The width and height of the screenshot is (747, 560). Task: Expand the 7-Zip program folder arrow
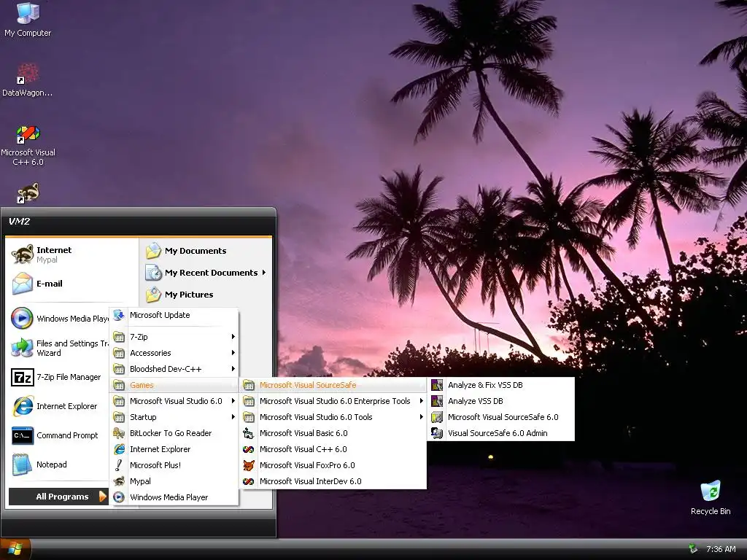pos(233,337)
